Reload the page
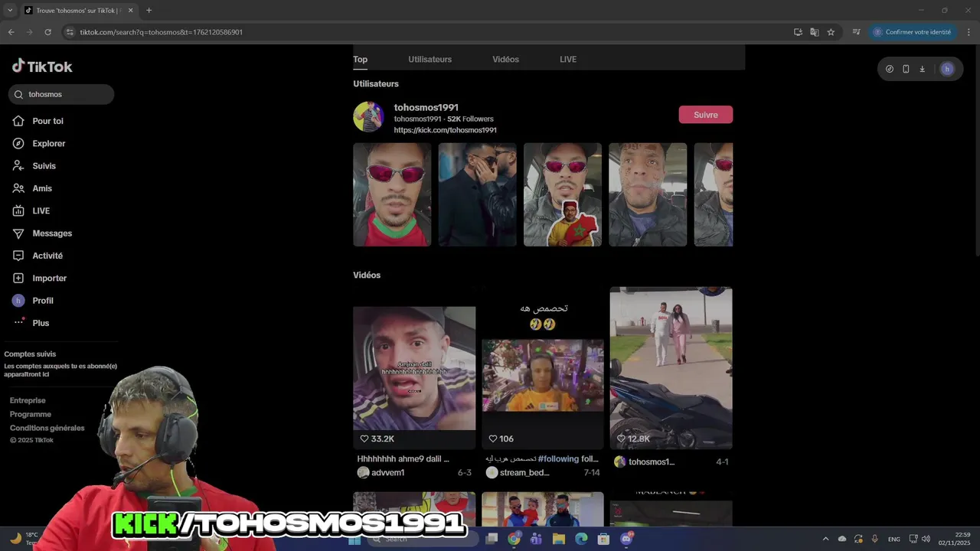The image size is (980, 551). pos(47,32)
